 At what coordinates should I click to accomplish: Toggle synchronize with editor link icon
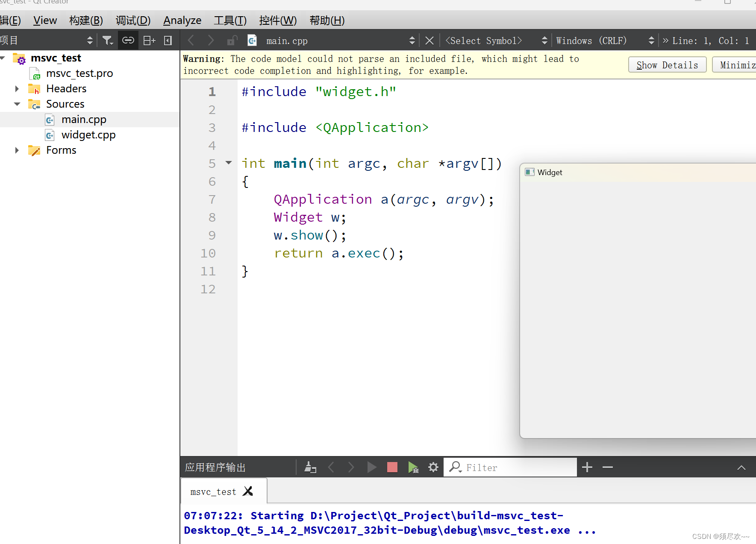(x=128, y=41)
